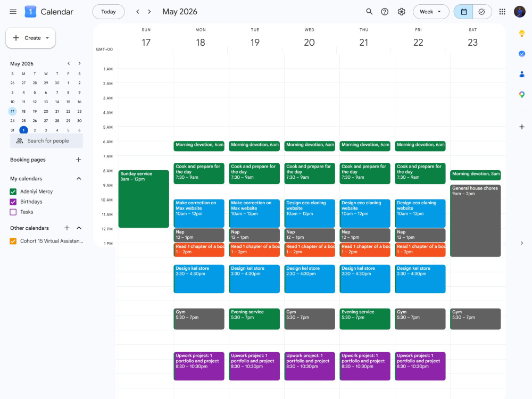Viewport: 532px width, 399px height.
Task: Open Google Maps side panel icon
Action: point(522,95)
